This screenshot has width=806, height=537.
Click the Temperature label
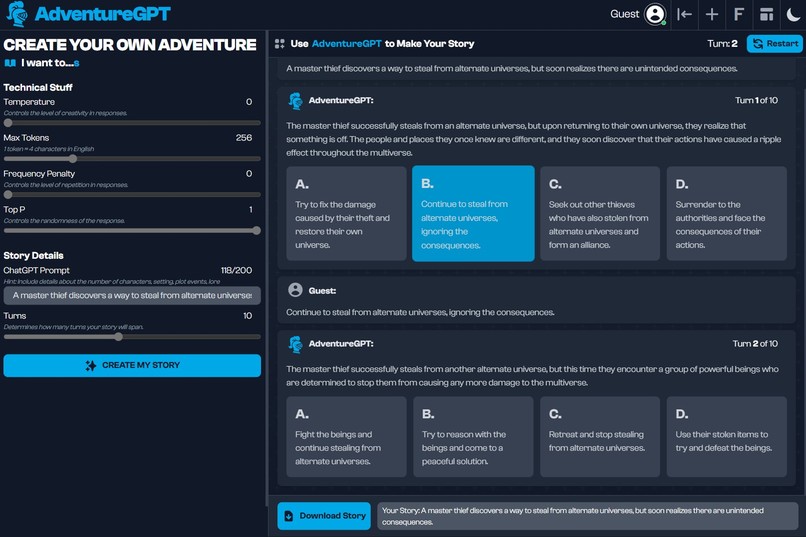click(29, 102)
